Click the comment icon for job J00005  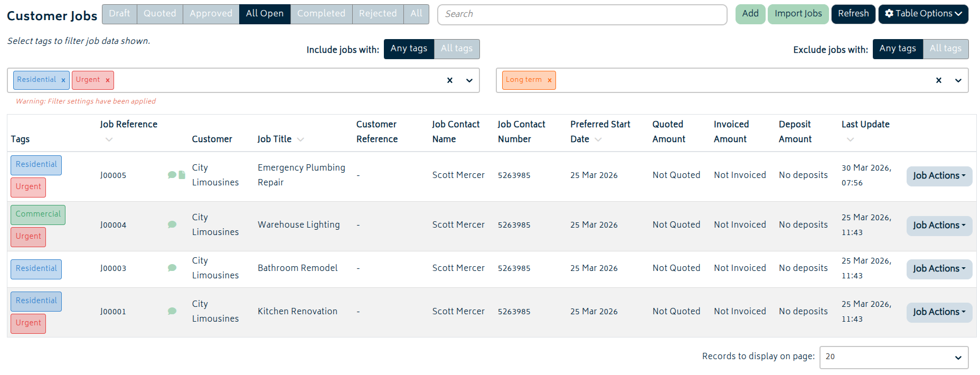(172, 175)
